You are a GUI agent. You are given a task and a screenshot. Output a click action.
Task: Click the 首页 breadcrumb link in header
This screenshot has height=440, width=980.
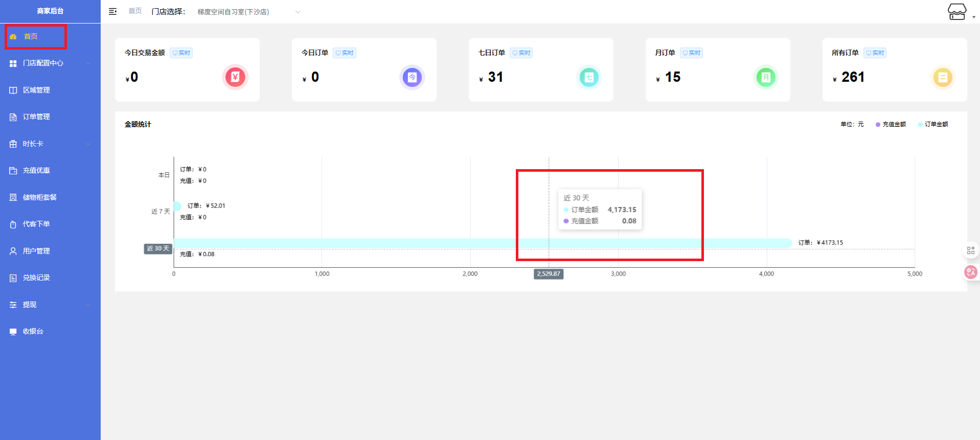point(135,11)
